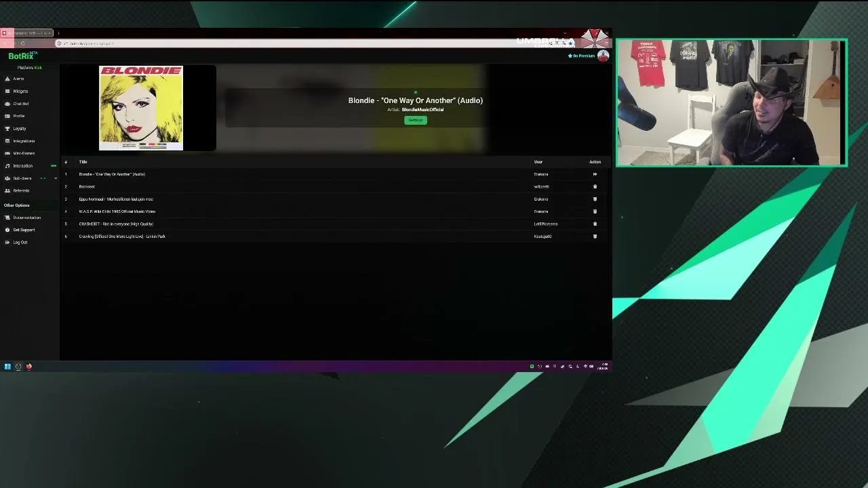
Task: Click the green Settings button
Action: pyautogui.click(x=416, y=120)
